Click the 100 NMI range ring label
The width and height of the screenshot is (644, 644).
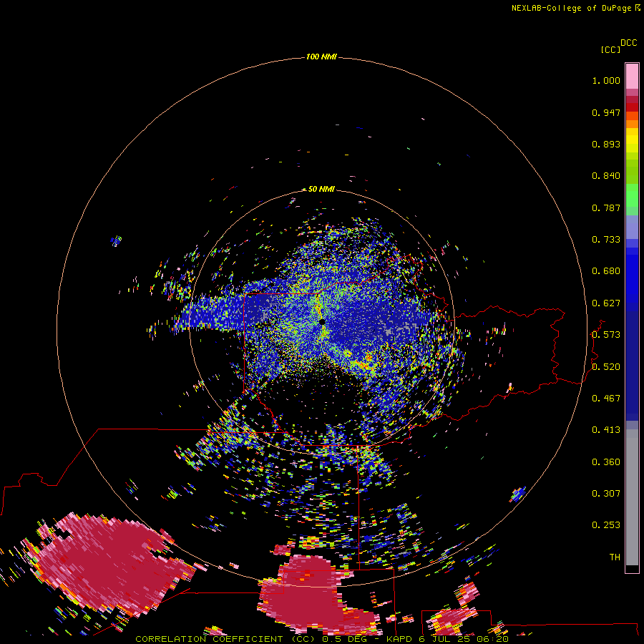tap(321, 57)
